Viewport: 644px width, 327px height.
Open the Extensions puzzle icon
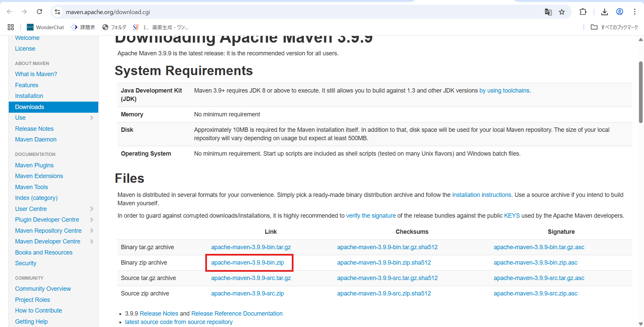pyautogui.click(x=583, y=12)
